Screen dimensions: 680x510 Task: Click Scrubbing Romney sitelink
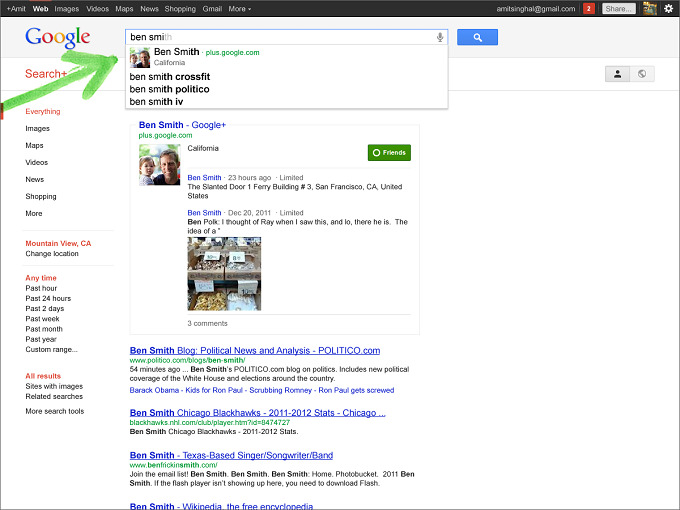pos(280,390)
